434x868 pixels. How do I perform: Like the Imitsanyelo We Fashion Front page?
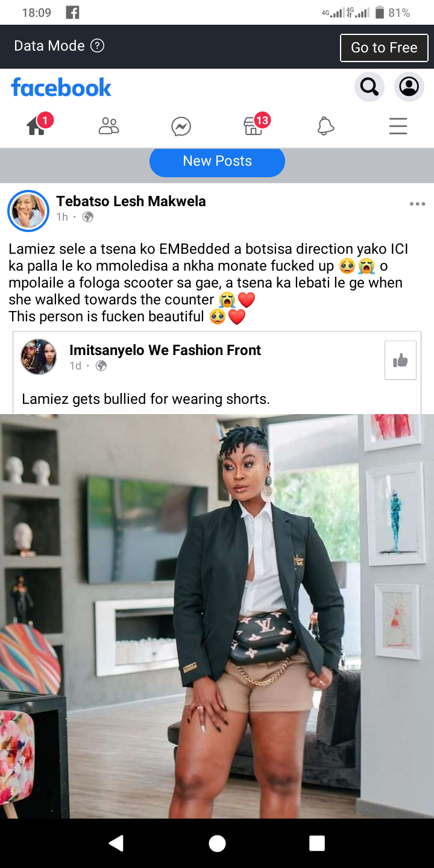(x=400, y=360)
